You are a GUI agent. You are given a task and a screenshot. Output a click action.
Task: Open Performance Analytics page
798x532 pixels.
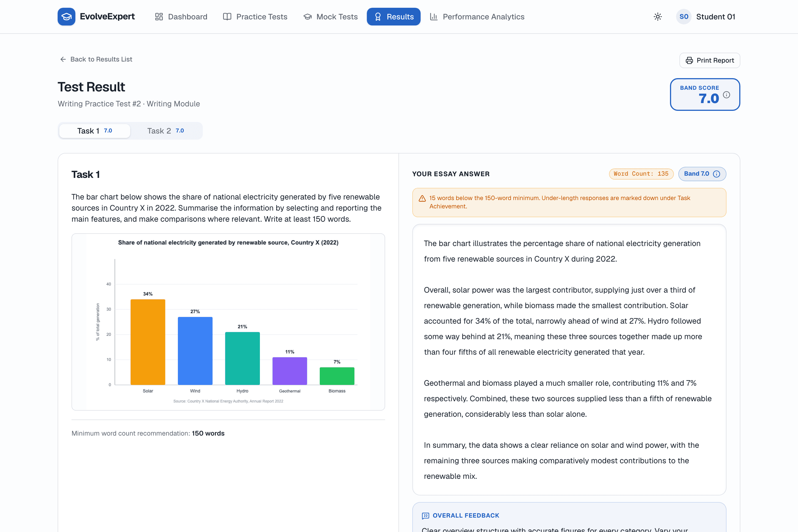477,17
